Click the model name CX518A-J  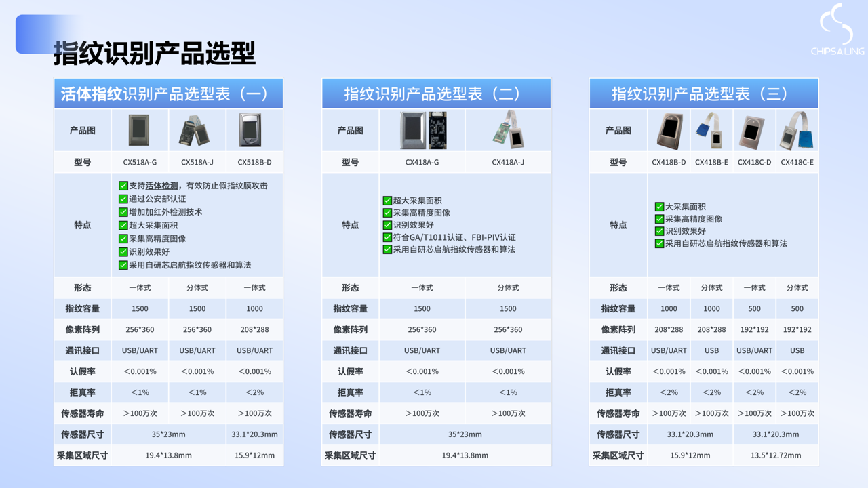click(197, 163)
